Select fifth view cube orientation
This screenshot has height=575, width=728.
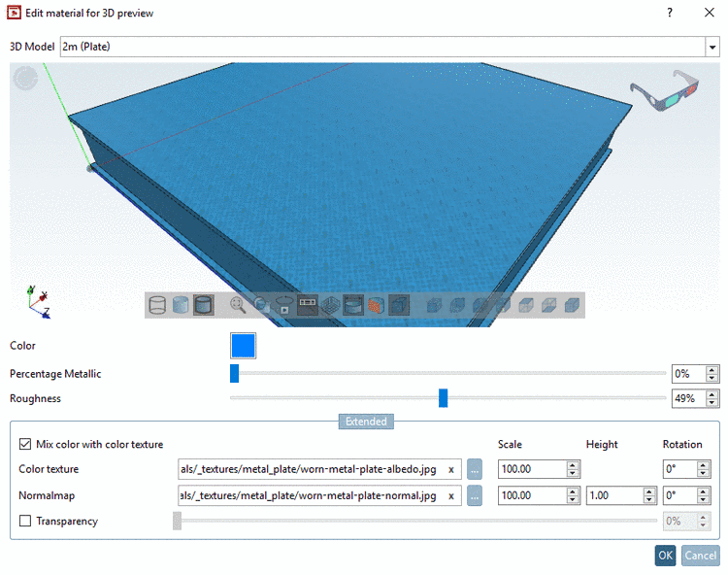click(x=526, y=305)
